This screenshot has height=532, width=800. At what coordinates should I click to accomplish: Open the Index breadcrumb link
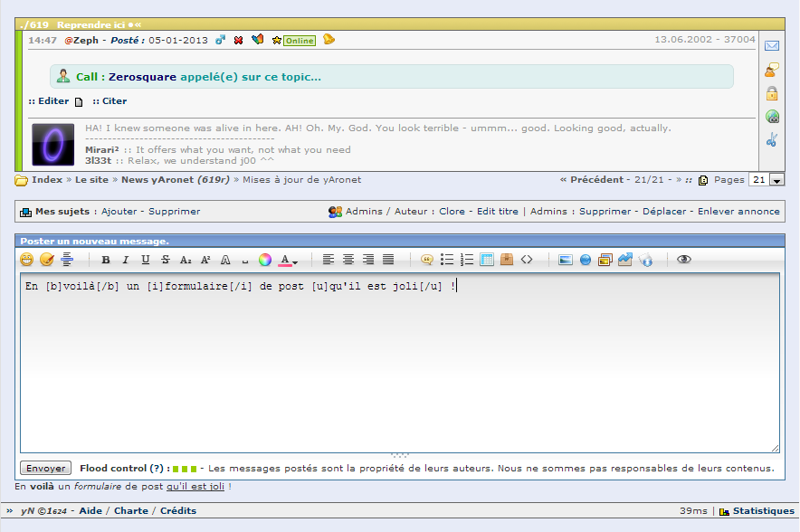[x=47, y=179]
